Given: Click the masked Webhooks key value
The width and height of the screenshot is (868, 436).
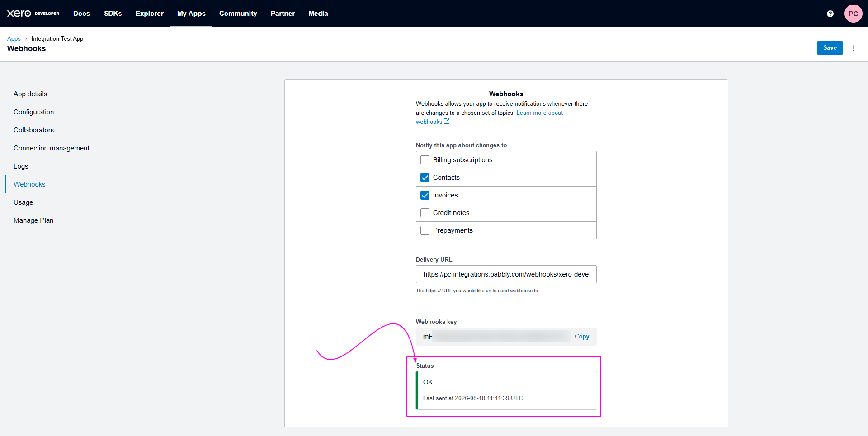Looking at the screenshot, I should pos(496,337).
